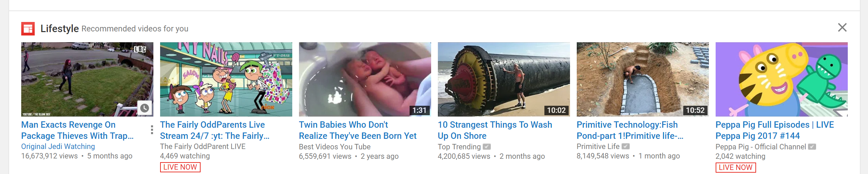
Task: Play the beached pipe thumbnail
Action: click(x=504, y=79)
